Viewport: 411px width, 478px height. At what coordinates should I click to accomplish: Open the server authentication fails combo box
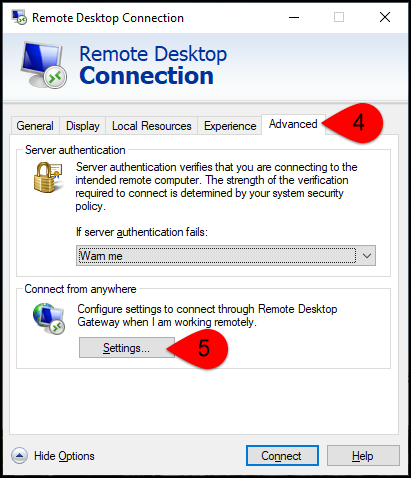[226, 256]
